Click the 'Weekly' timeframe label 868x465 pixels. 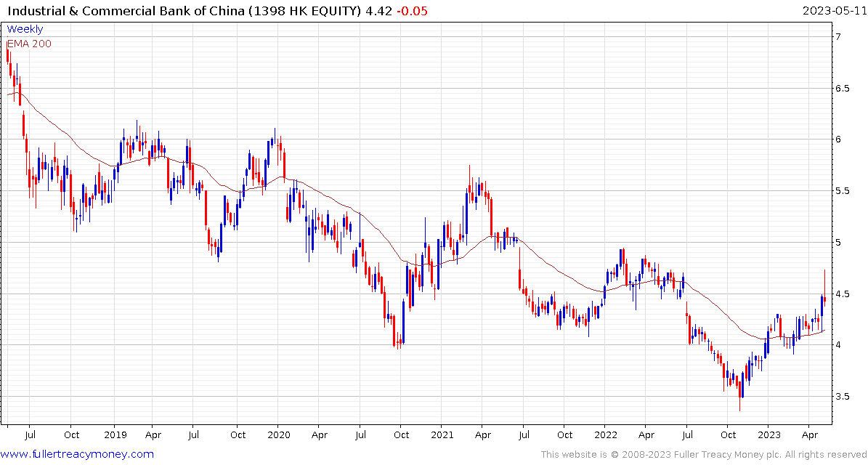[25, 29]
